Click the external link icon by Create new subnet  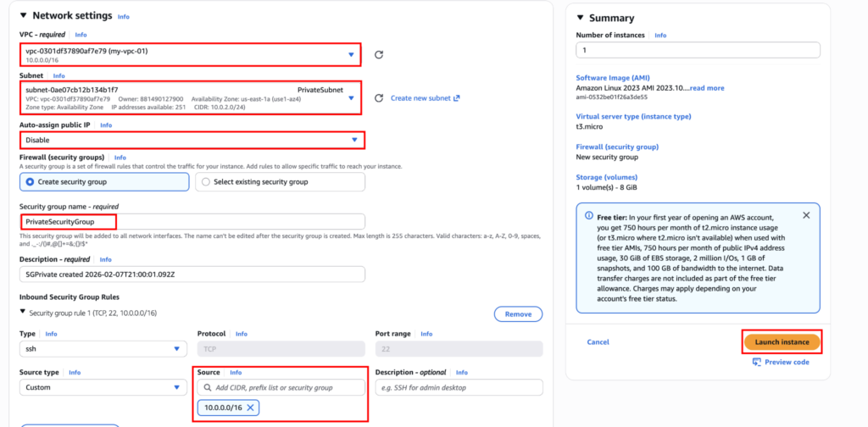coord(457,98)
